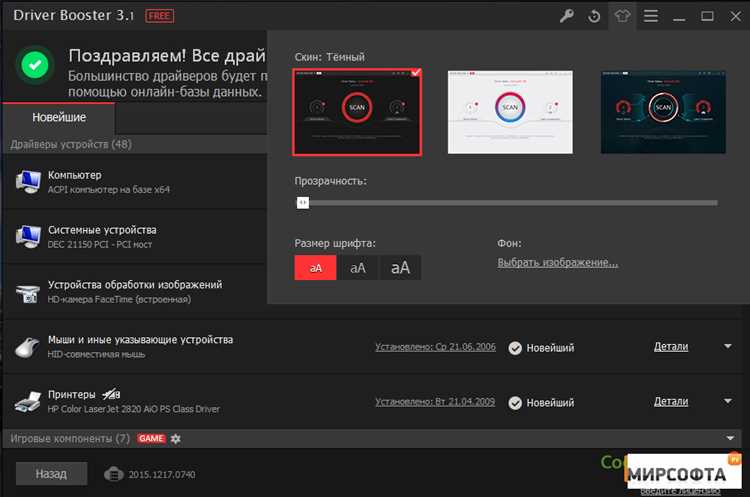Open the Выбрать изображение link
The width and height of the screenshot is (750, 497).
tap(558, 263)
